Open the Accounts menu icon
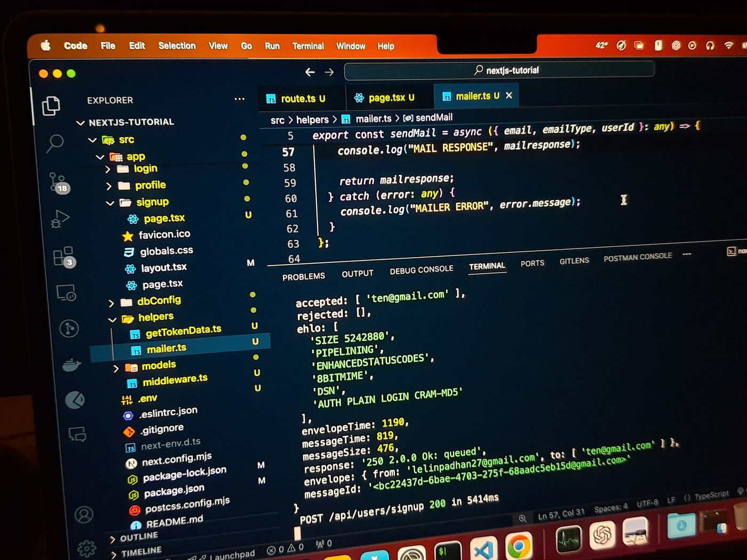The width and height of the screenshot is (747, 560). click(84, 515)
